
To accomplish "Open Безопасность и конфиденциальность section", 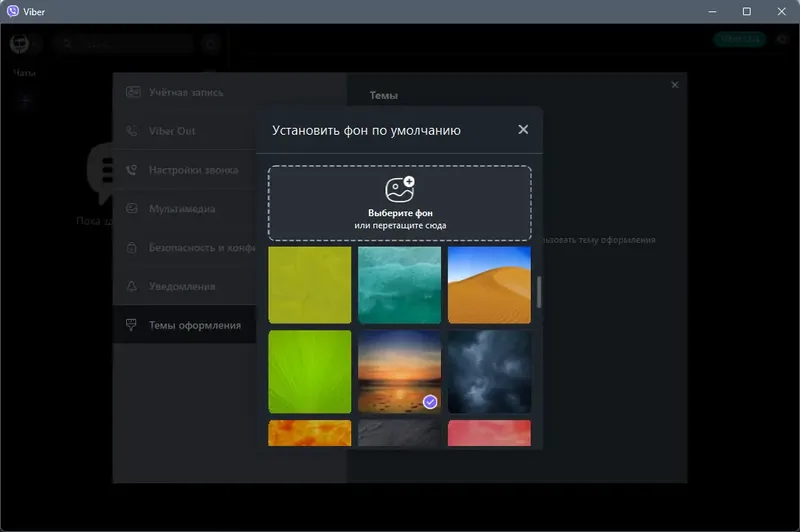I will [185, 247].
